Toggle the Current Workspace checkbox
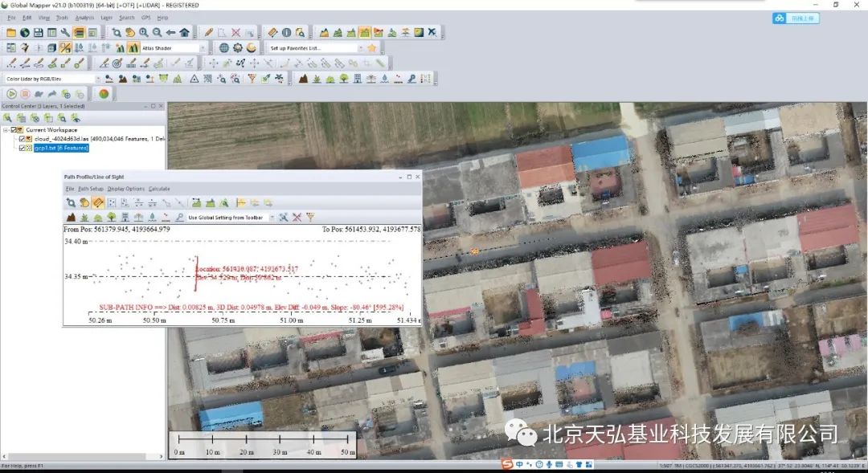This screenshot has width=868, height=473. [x=14, y=130]
